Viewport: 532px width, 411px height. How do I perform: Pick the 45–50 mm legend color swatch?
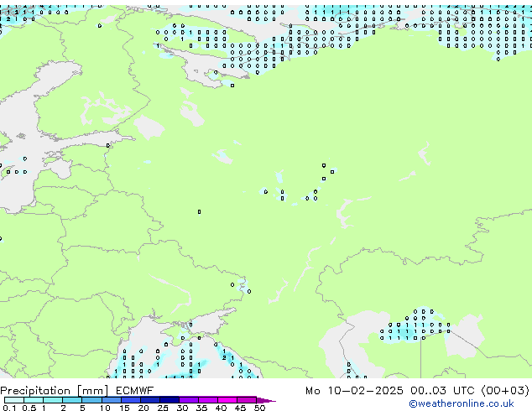pos(247,400)
